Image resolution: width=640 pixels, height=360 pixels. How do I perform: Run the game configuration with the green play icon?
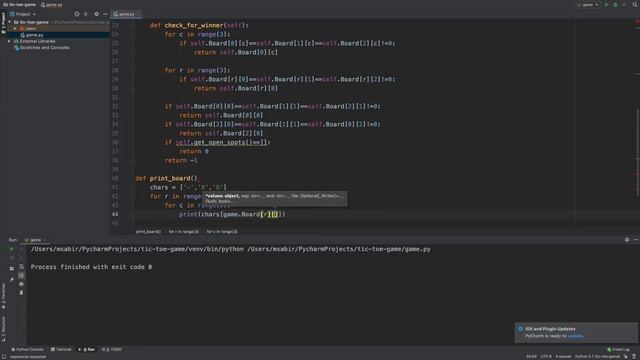click(x=607, y=4)
